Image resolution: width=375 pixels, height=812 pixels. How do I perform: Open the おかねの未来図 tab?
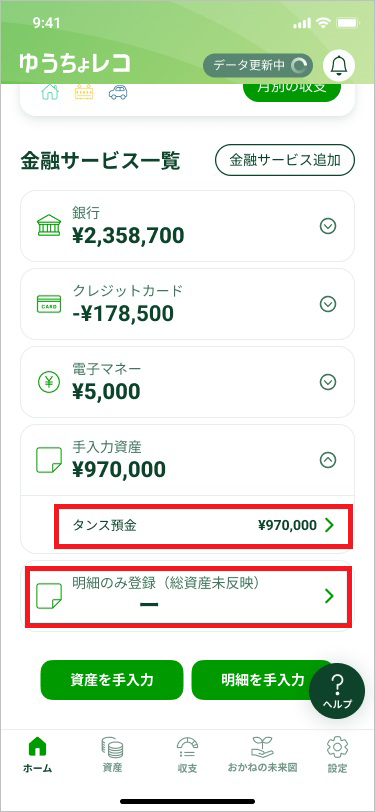pos(262,755)
